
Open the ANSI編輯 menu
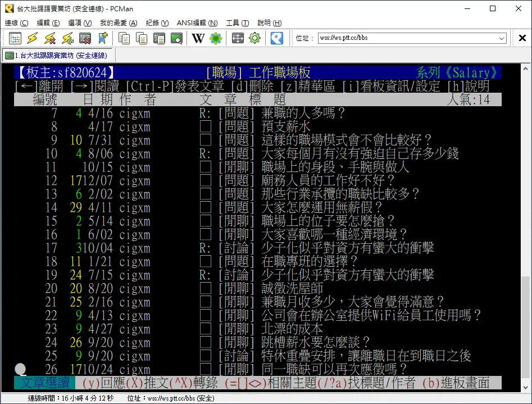[x=197, y=23]
